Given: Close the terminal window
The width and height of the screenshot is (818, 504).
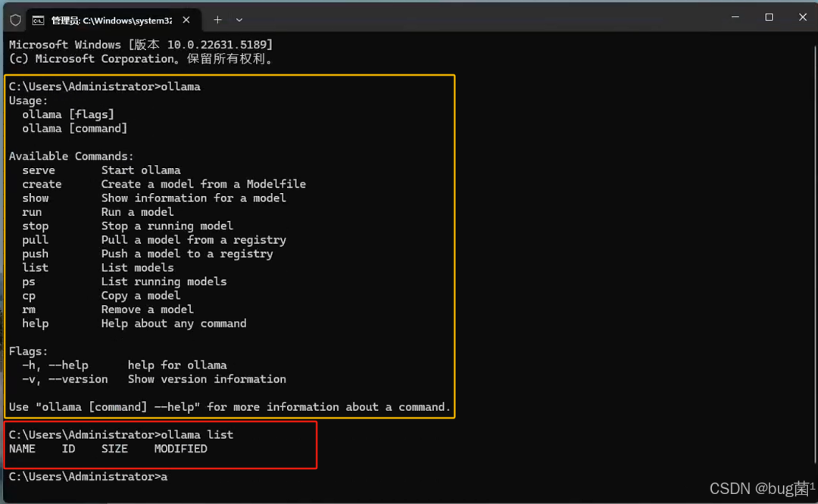Looking at the screenshot, I should click(802, 17).
